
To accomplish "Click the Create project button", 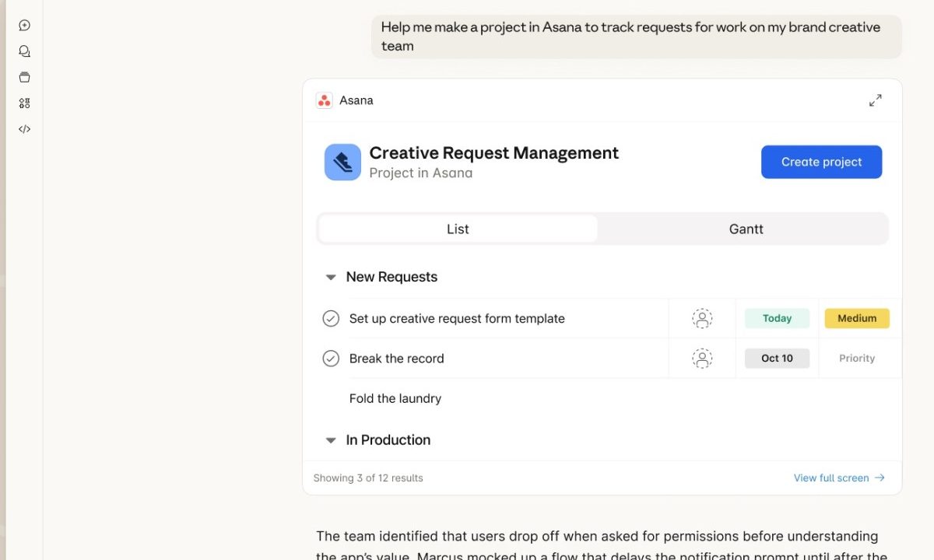I will pos(821,162).
